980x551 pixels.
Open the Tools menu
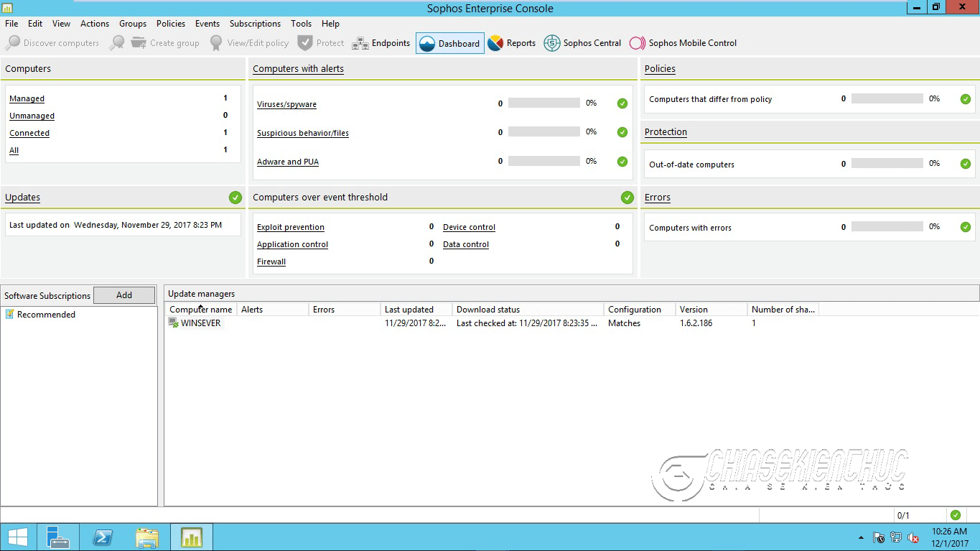click(302, 24)
